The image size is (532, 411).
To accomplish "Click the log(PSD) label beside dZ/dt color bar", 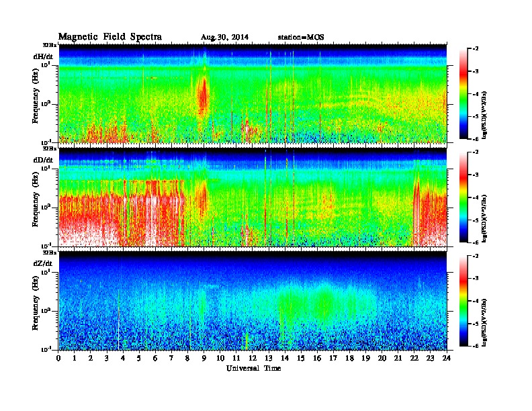I will click(x=484, y=322).
